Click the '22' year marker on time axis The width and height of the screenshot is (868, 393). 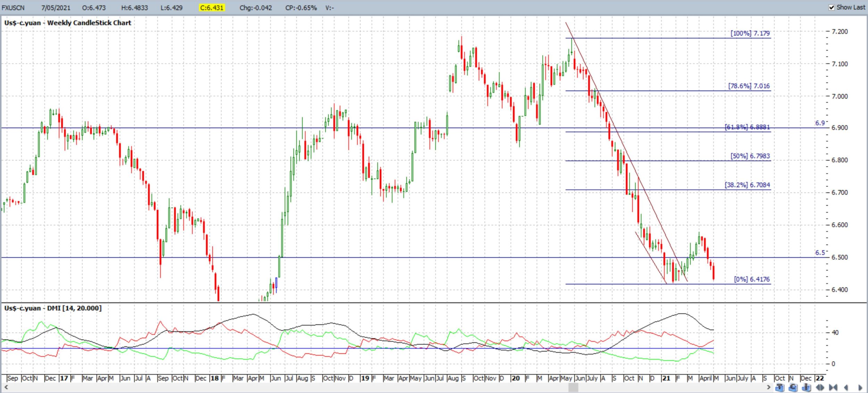tap(820, 378)
